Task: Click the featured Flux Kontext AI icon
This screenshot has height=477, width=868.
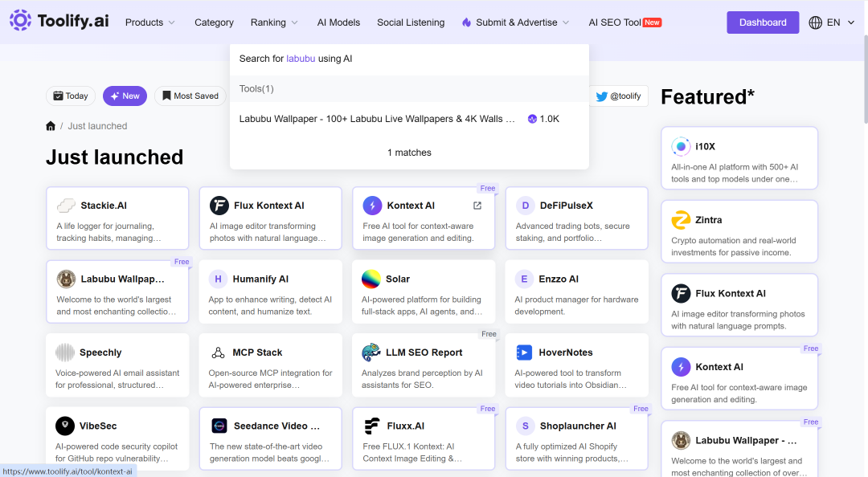Action: coord(681,293)
